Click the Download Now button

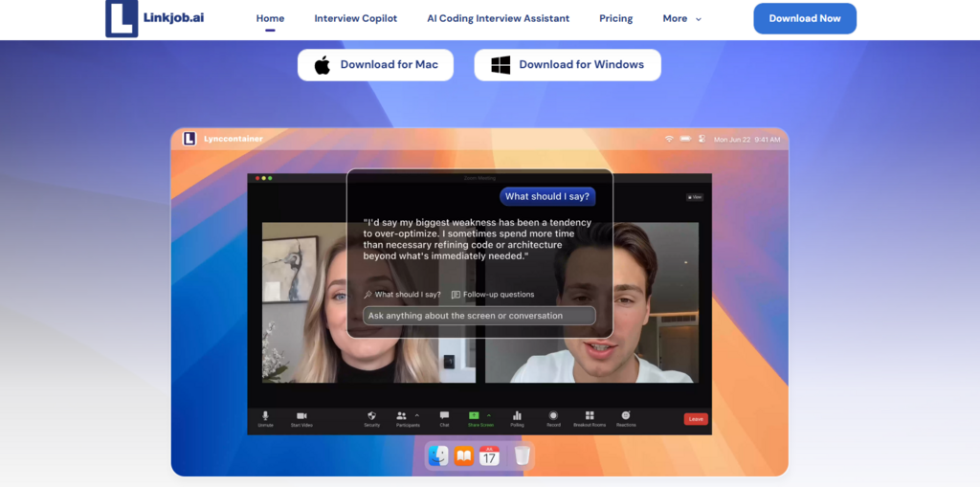pyautogui.click(x=805, y=18)
